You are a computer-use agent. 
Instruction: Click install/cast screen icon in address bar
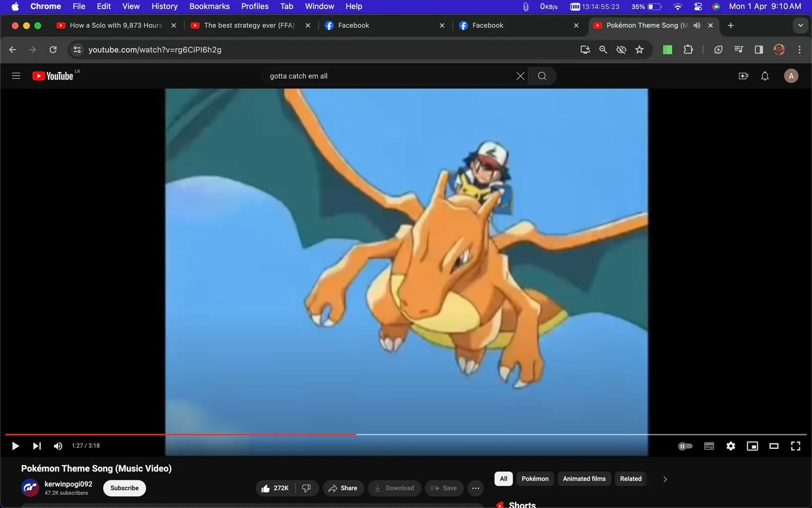[585, 49]
